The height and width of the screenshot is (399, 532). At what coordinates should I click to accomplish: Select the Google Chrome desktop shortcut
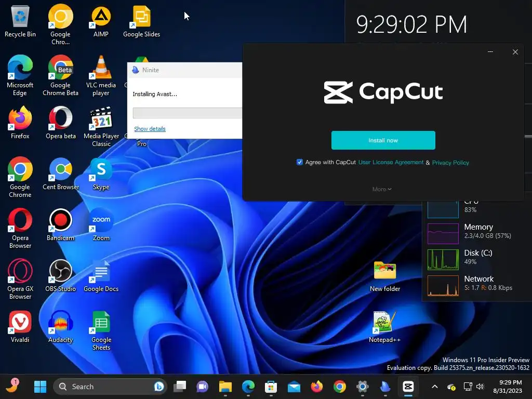pyautogui.click(x=20, y=178)
